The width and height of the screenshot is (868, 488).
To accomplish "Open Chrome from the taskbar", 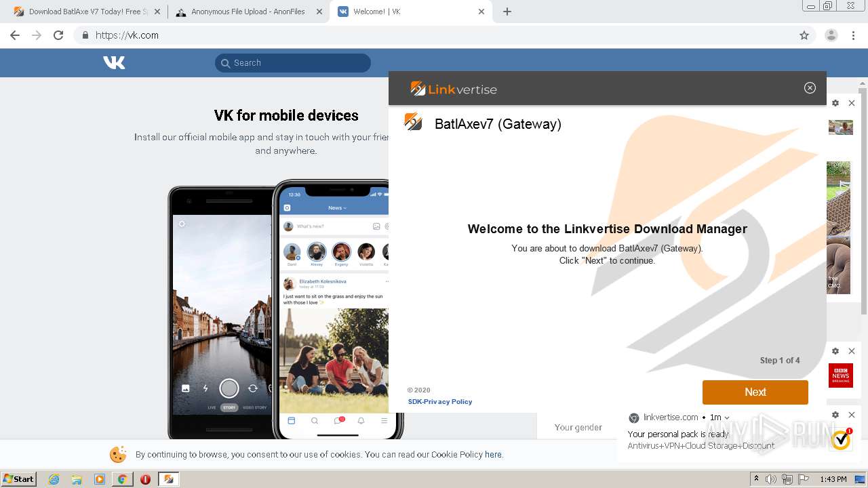I will [122, 479].
